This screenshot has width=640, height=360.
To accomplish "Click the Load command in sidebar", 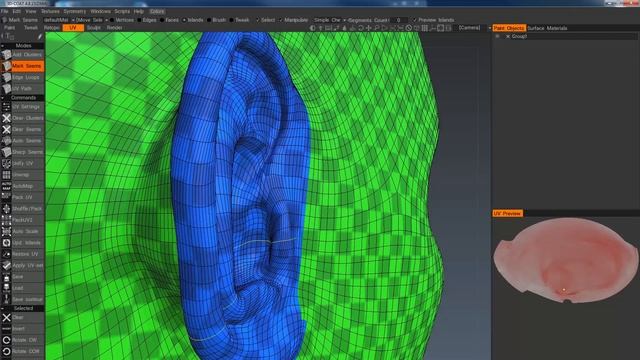I will (x=22, y=288).
